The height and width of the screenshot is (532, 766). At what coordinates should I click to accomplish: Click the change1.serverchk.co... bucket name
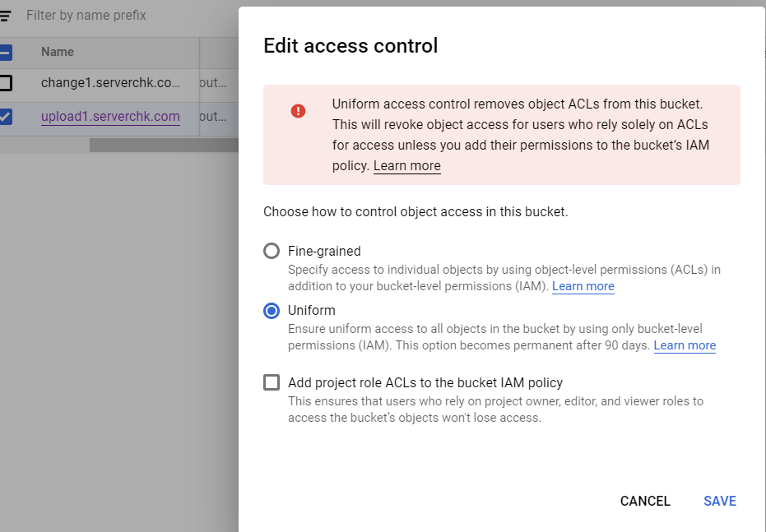tap(110, 83)
